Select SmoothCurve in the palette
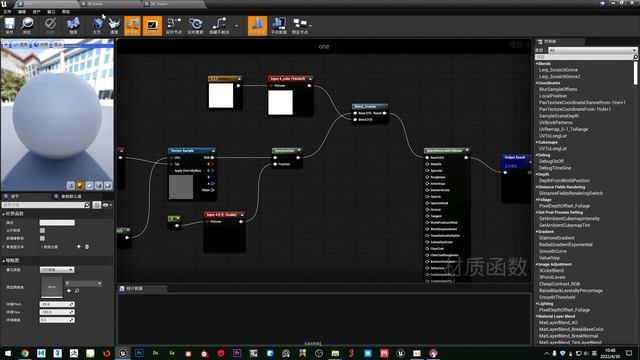 click(x=553, y=251)
